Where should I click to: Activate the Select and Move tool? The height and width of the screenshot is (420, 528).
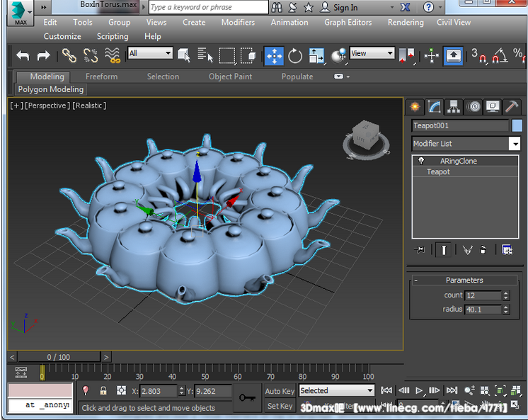pos(274,56)
